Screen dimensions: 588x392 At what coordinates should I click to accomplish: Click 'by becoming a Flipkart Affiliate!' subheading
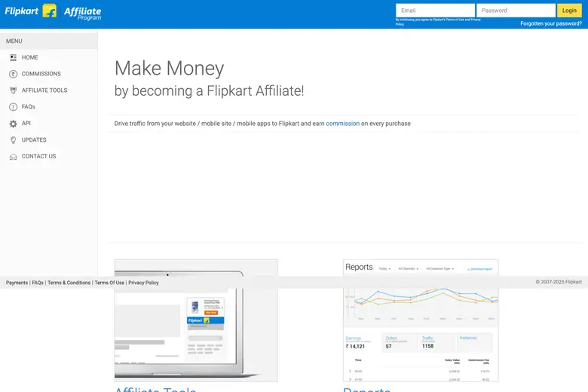click(x=209, y=91)
